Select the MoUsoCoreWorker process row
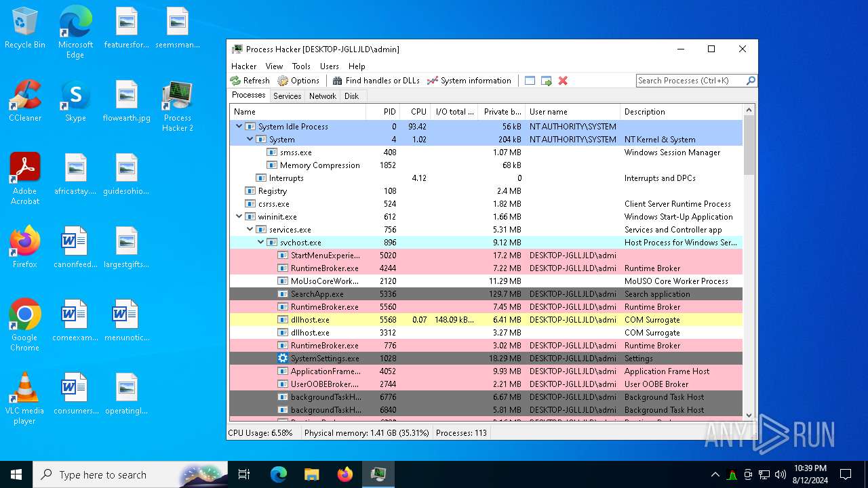 tap(486, 281)
